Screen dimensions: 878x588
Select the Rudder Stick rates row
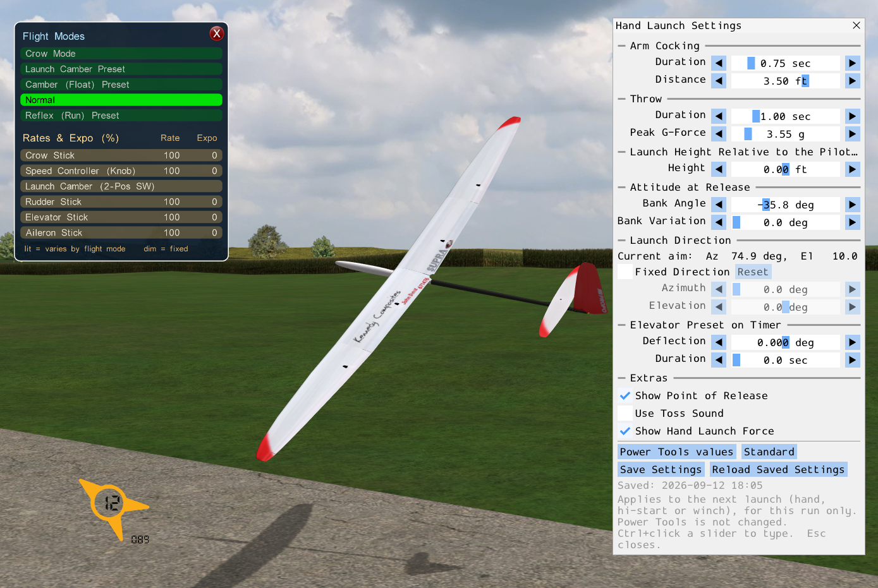(121, 201)
